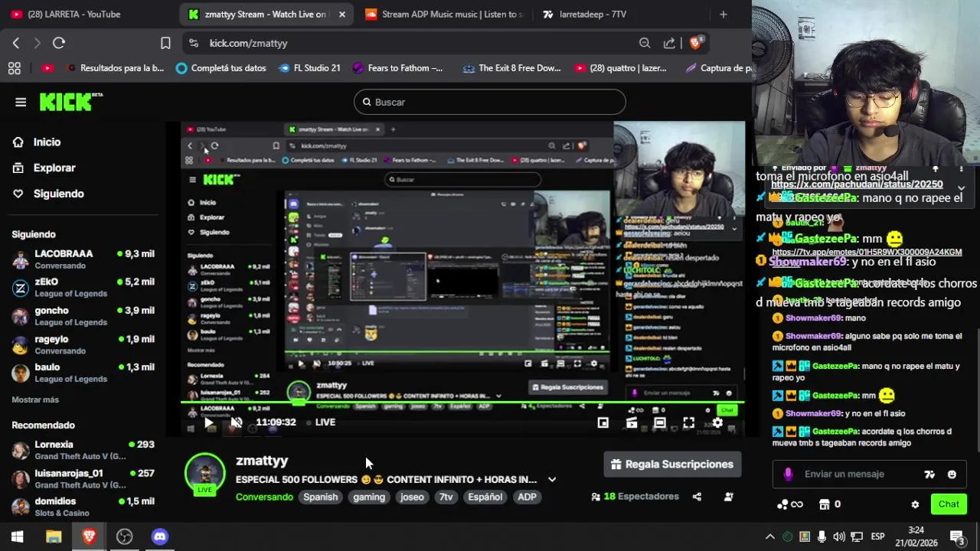Click the Spanish tag
980x551 pixels.
320,497
